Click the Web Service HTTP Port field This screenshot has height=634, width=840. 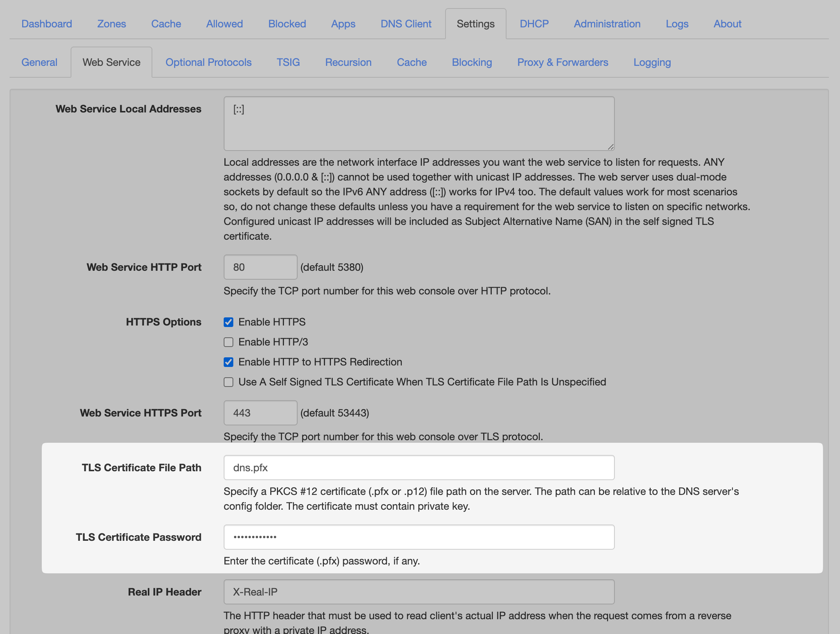[x=260, y=267]
